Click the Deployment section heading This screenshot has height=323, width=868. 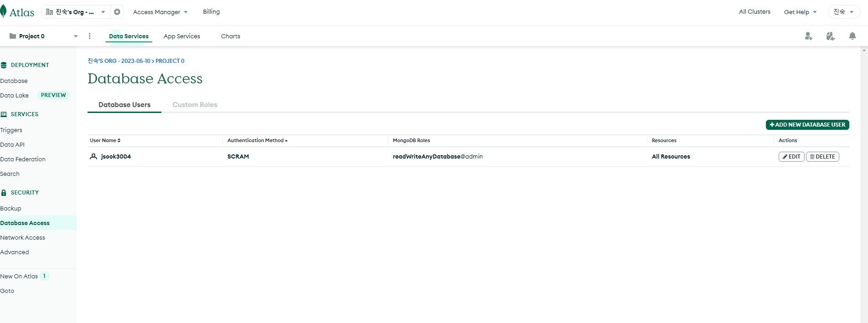pos(30,65)
